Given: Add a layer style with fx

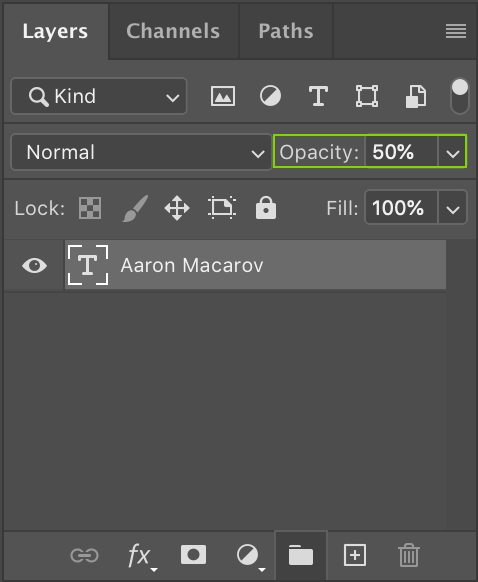Looking at the screenshot, I should (x=142, y=556).
